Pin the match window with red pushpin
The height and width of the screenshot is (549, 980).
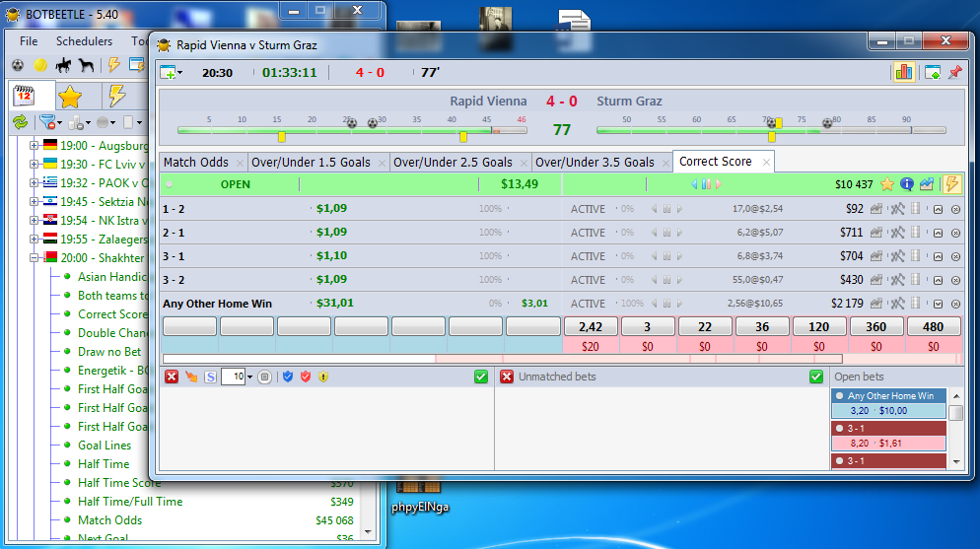[x=955, y=73]
